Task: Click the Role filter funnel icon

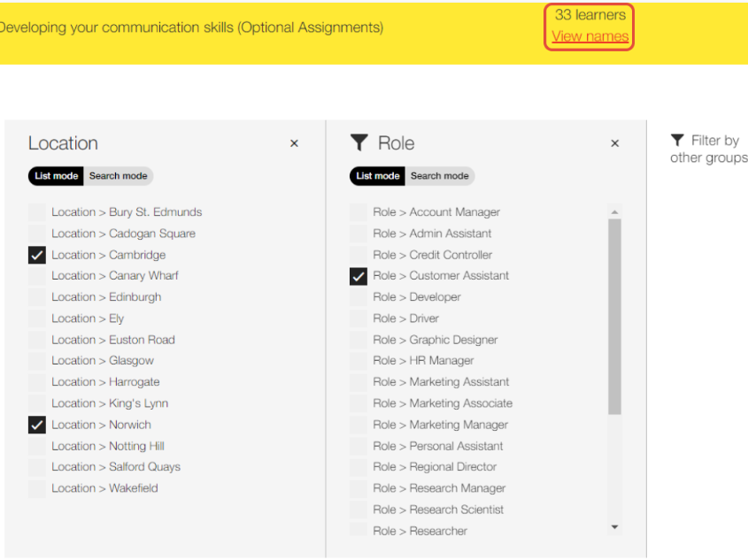Action: (x=359, y=142)
